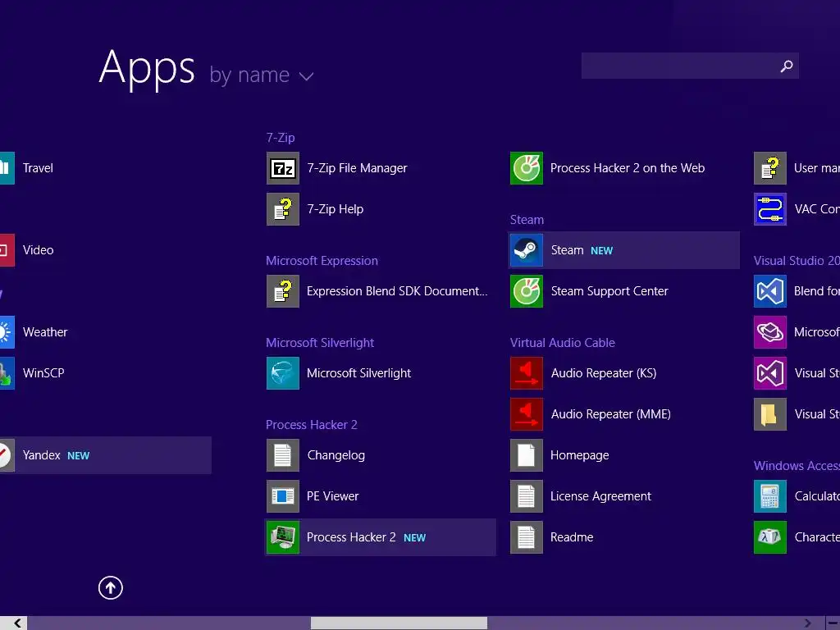
Task: Launch the Yandex browser tile
Action: (106, 454)
